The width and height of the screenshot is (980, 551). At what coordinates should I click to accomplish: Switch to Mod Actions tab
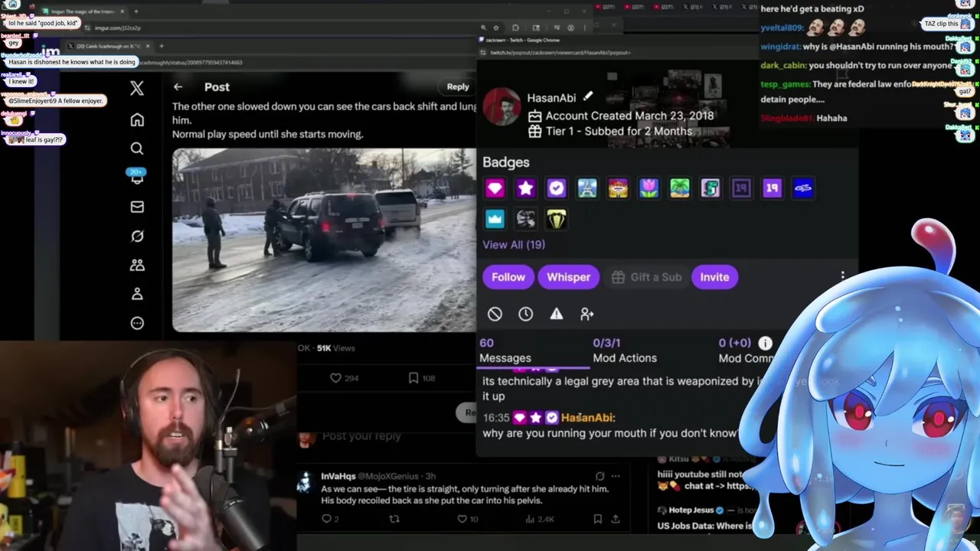click(x=625, y=350)
